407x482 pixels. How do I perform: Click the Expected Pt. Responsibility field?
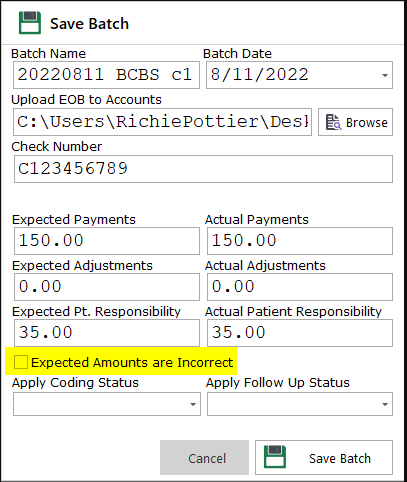click(x=107, y=333)
